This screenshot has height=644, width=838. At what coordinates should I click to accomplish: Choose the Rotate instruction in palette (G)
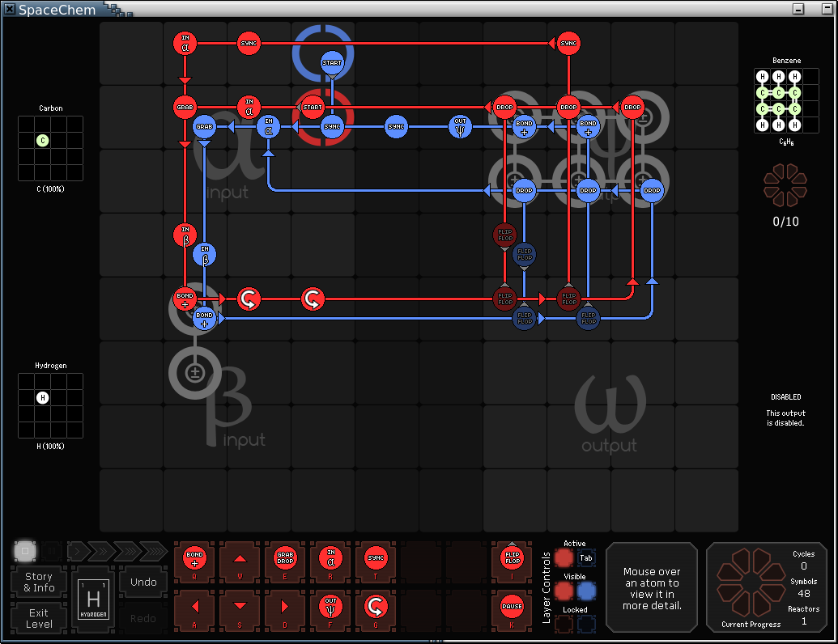point(376,610)
